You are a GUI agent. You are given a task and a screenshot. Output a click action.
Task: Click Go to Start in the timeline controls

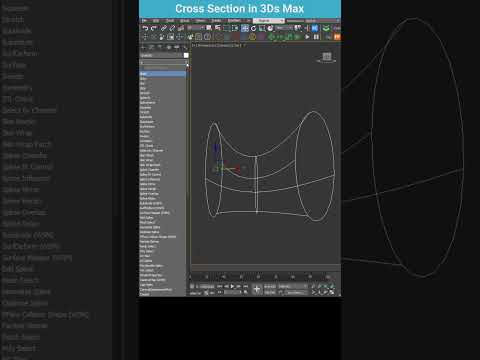(x=220, y=286)
